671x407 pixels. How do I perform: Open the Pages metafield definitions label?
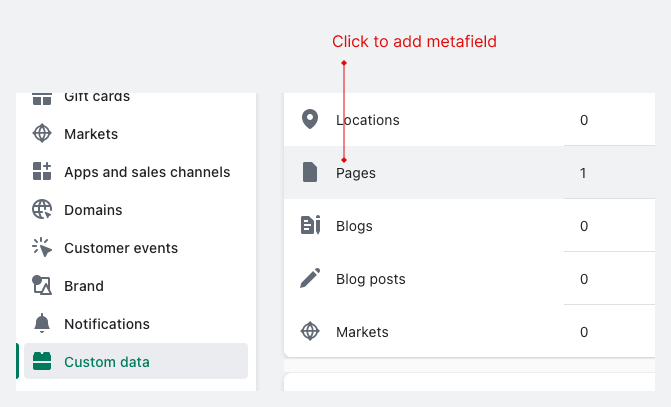pyautogui.click(x=356, y=173)
